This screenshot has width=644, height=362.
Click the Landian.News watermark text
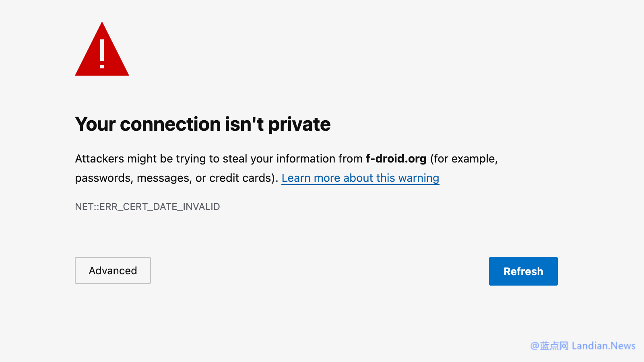[603, 346]
